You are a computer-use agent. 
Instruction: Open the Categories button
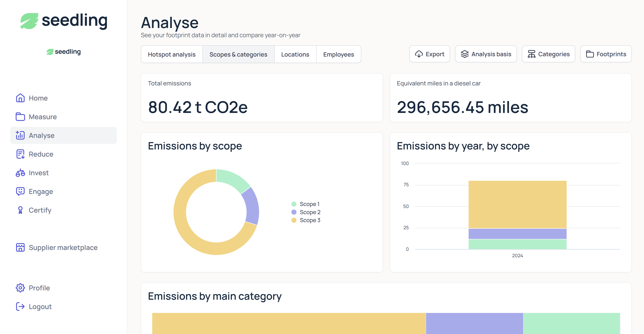click(x=548, y=54)
